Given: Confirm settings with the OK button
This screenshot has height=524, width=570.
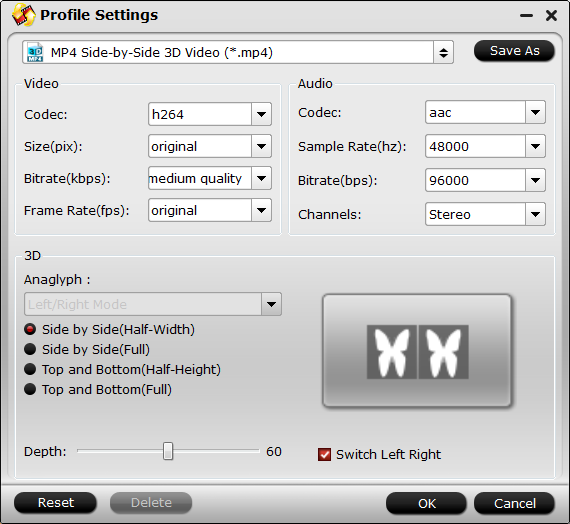Looking at the screenshot, I should click(x=426, y=504).
